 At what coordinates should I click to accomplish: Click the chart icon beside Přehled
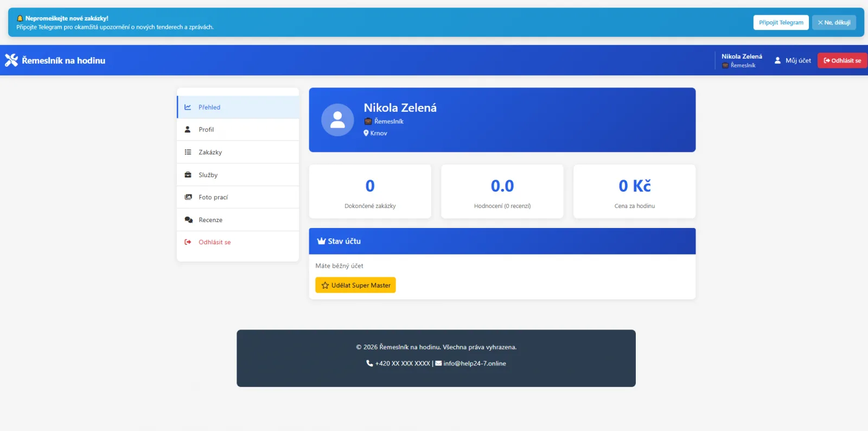[x=188, y=107]
